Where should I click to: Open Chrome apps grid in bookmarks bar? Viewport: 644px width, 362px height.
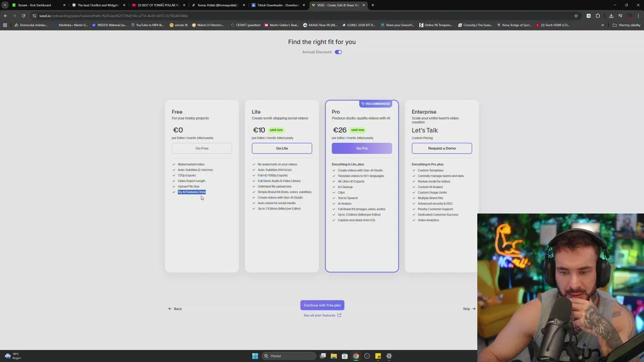point(5,25)
